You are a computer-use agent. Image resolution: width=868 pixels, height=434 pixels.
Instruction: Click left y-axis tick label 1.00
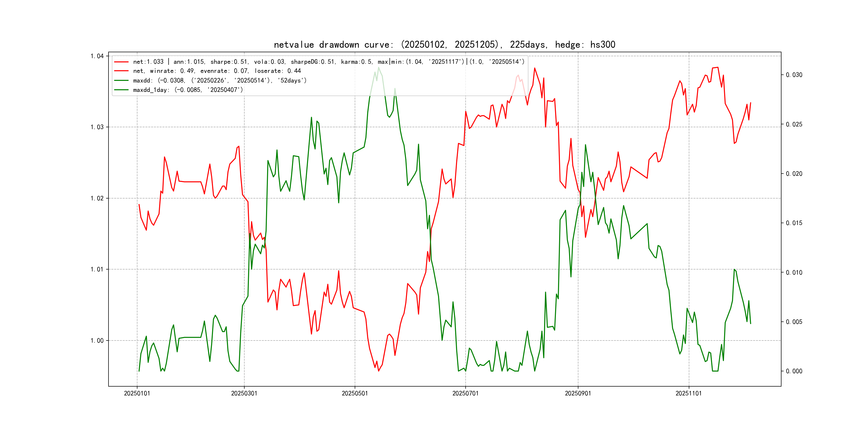[x=97, y=341]
